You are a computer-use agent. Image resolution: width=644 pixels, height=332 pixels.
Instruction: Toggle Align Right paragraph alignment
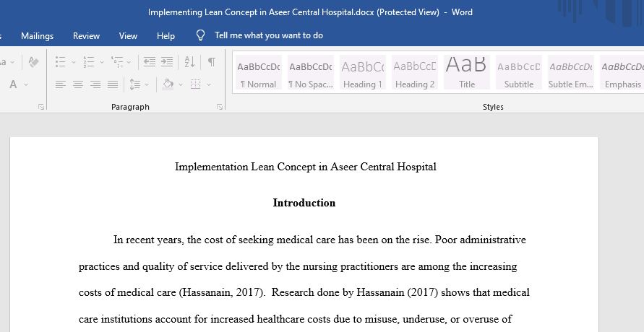95,84
